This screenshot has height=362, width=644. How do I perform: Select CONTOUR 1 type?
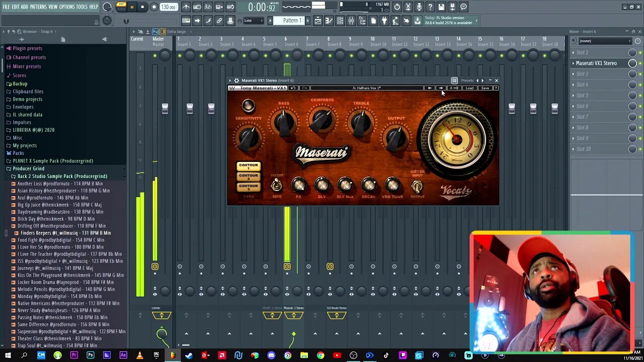[248, 165]
